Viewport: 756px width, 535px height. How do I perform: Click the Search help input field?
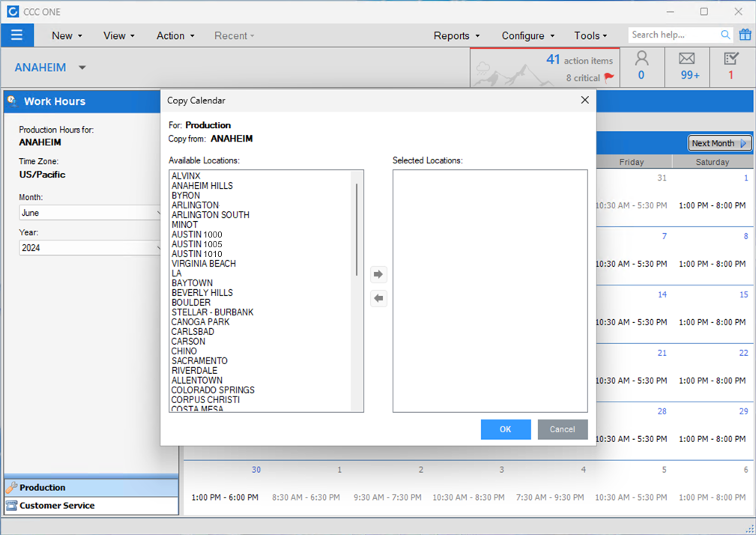coord(674,34)
